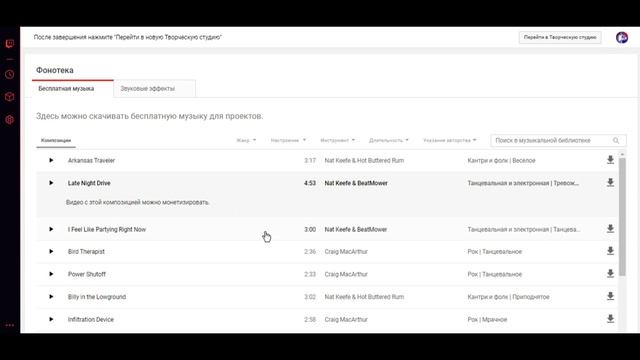Play Billy in the Lowground track
640x360 pixels.
[x=51, y=297]
